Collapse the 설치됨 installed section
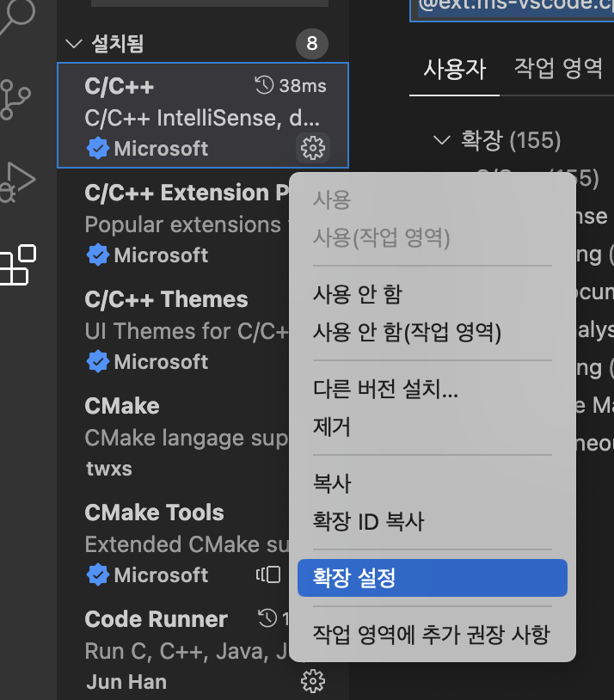The height and width of the screenshot is (700, 614). 74,43
